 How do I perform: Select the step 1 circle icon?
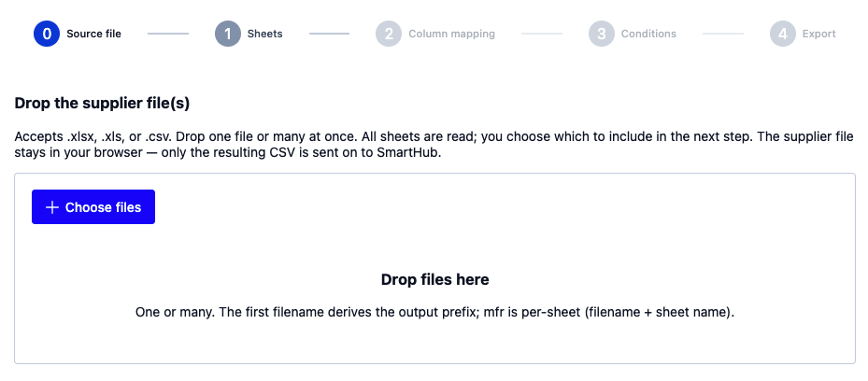coord(228,34)
